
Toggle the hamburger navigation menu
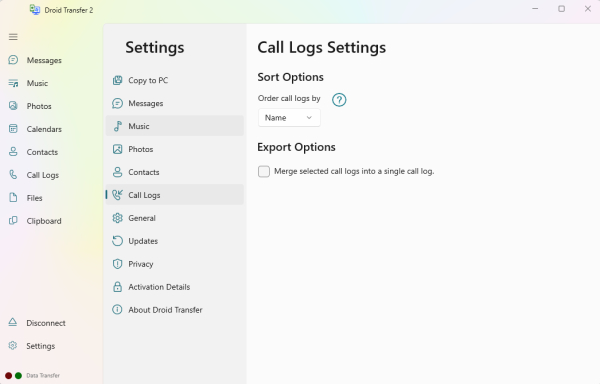(13, 37)
